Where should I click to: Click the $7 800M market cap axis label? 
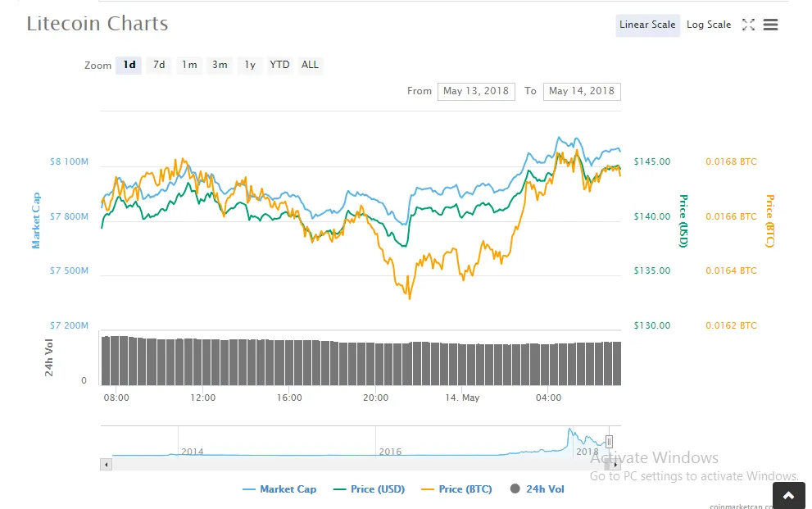pyautogui.click(x=69, y=216)
